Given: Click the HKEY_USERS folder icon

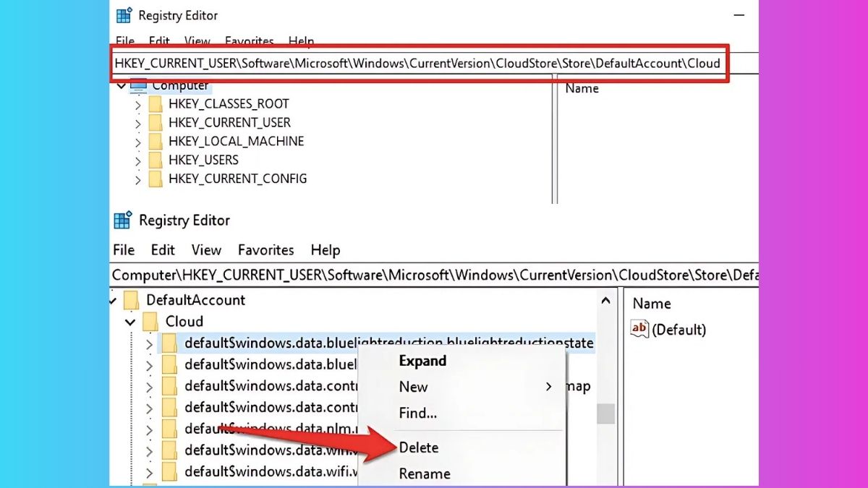Looking at the screenshot, I should point(156,160).
